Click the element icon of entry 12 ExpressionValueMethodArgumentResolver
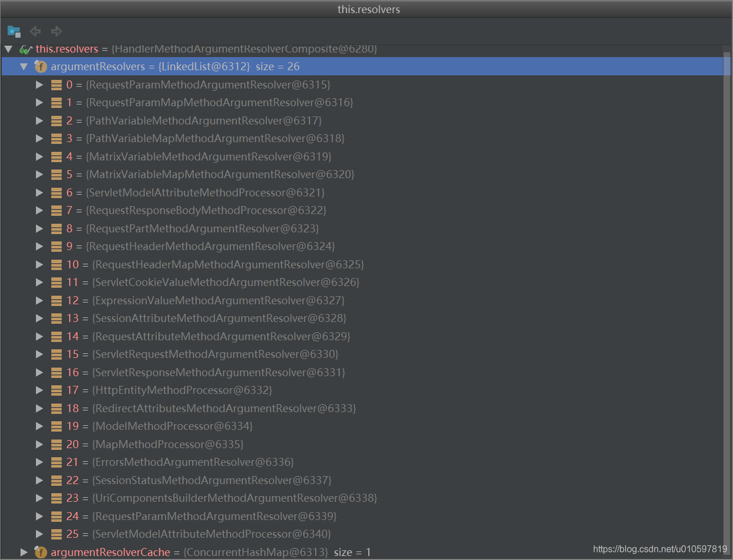This screenshot has height=560, width=733. click(57, 301)
